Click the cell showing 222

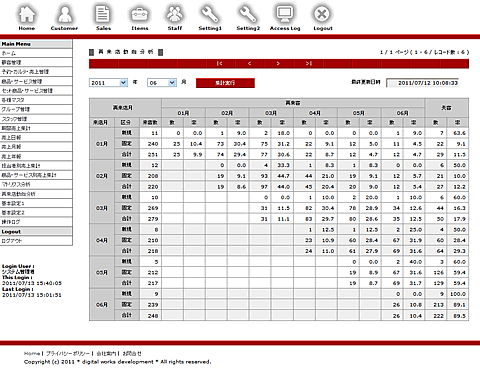point(436,316)
